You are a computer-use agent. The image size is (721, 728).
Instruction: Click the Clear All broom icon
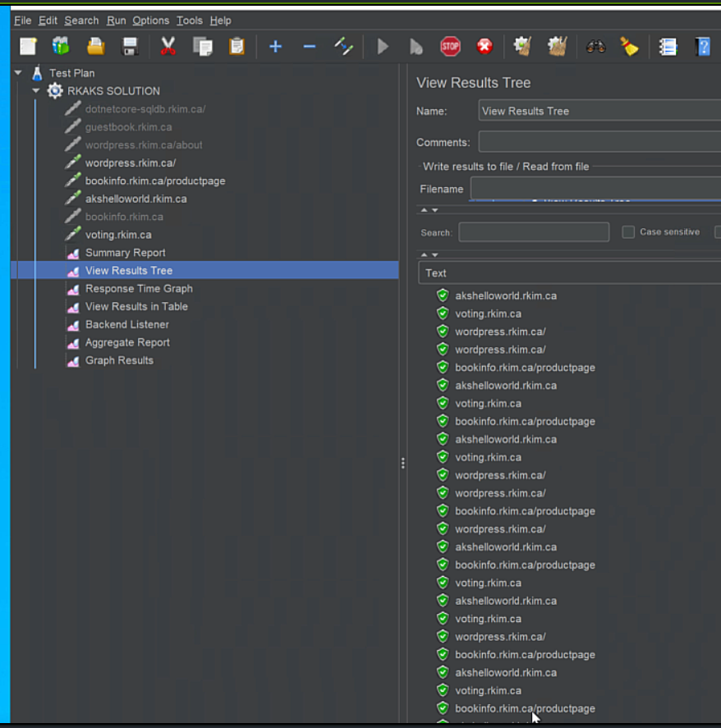click(x=629, y=47)
